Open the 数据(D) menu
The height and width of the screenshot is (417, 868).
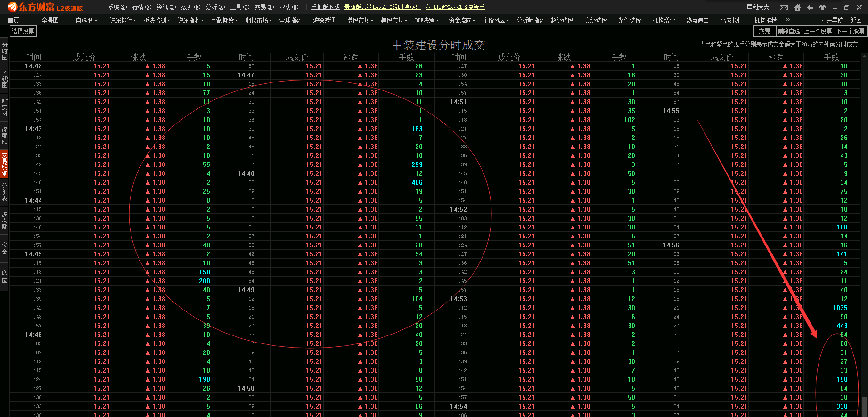[x=190, y=7]
